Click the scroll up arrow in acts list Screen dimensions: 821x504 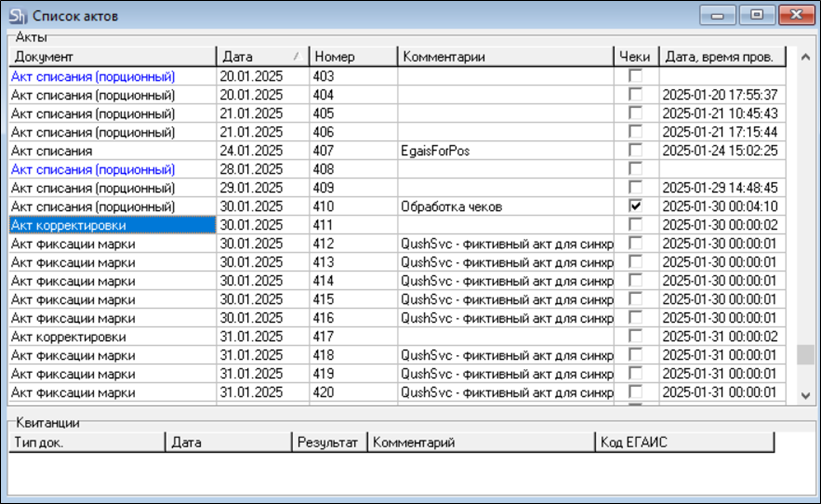click(x=805, y=56)
